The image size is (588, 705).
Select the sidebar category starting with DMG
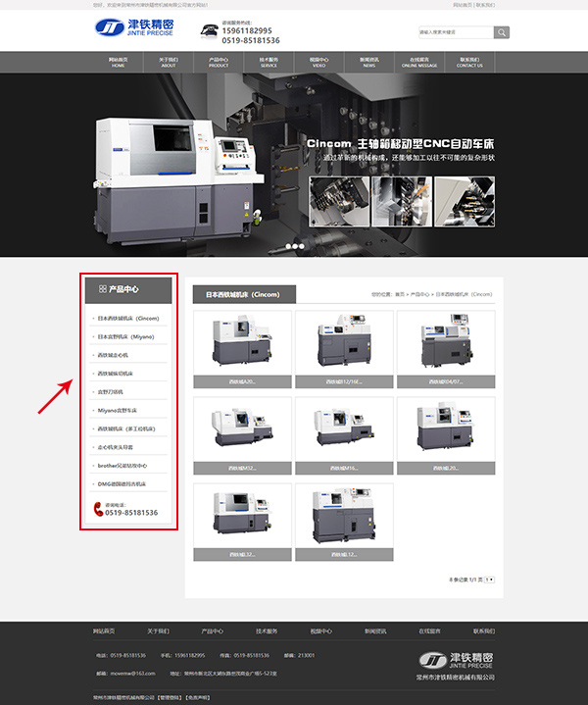pyautogui.click(x=122, y=484)
